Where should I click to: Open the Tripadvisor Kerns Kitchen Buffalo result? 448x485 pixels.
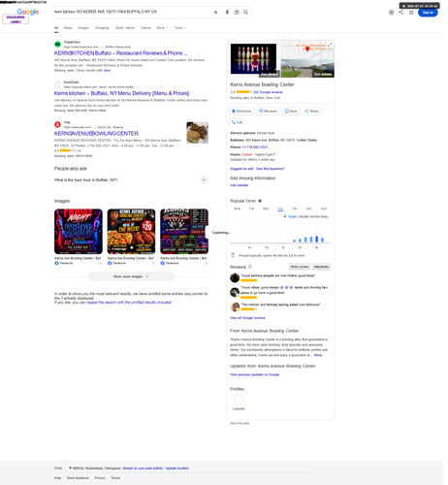[120, 53]
